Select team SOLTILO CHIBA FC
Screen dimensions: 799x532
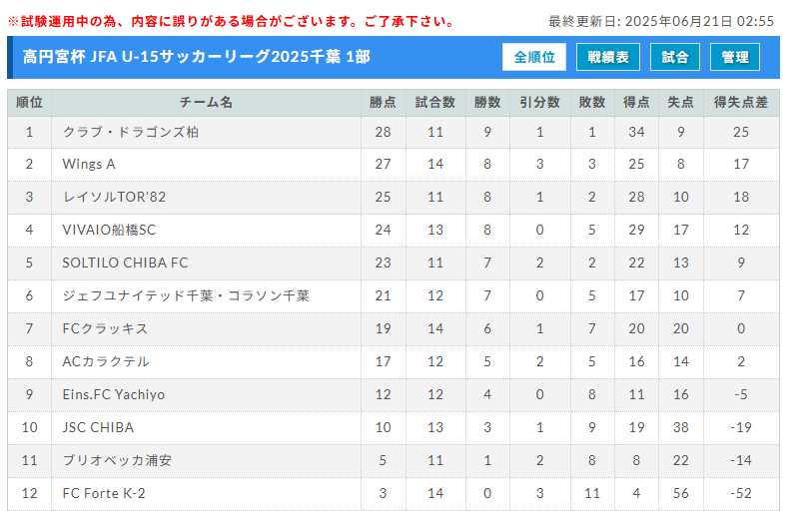point(126,263)
